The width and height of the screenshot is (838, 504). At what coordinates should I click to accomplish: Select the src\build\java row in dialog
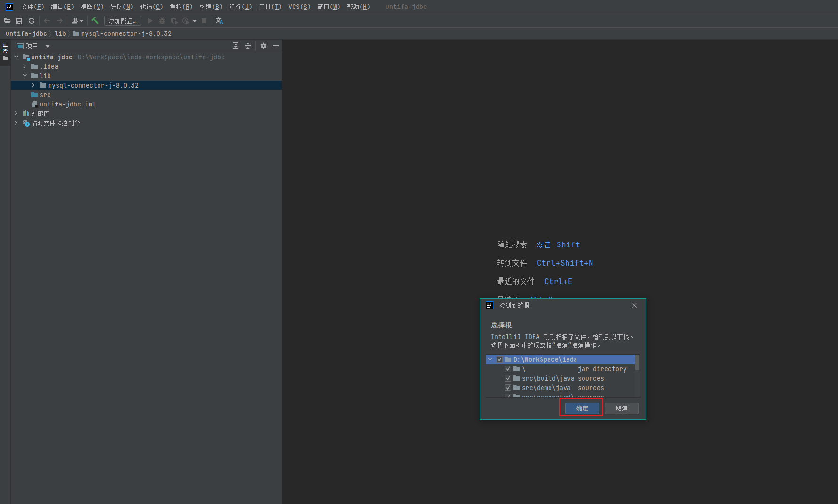point(560,378)
